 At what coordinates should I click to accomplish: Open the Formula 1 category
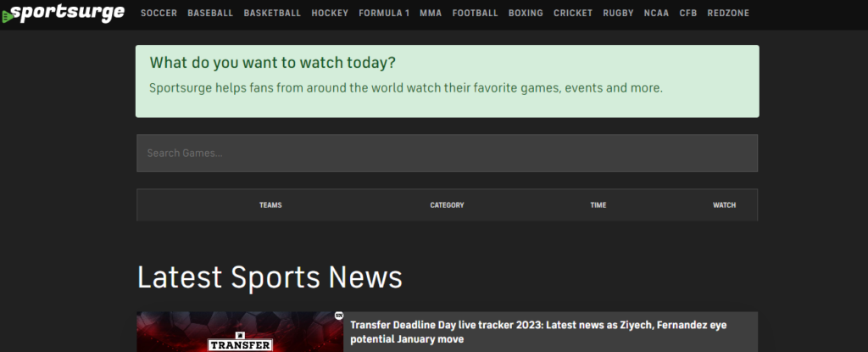pos(384,14)
